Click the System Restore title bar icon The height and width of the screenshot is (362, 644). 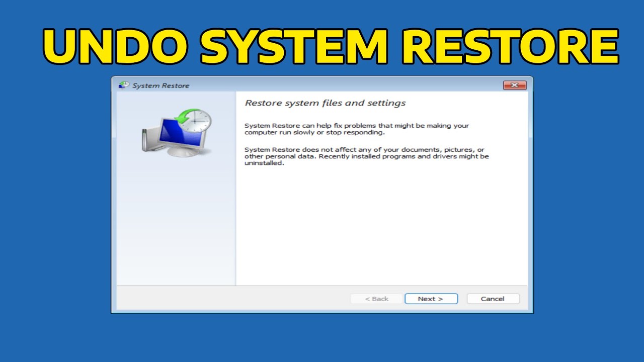(x=123, y=85)
